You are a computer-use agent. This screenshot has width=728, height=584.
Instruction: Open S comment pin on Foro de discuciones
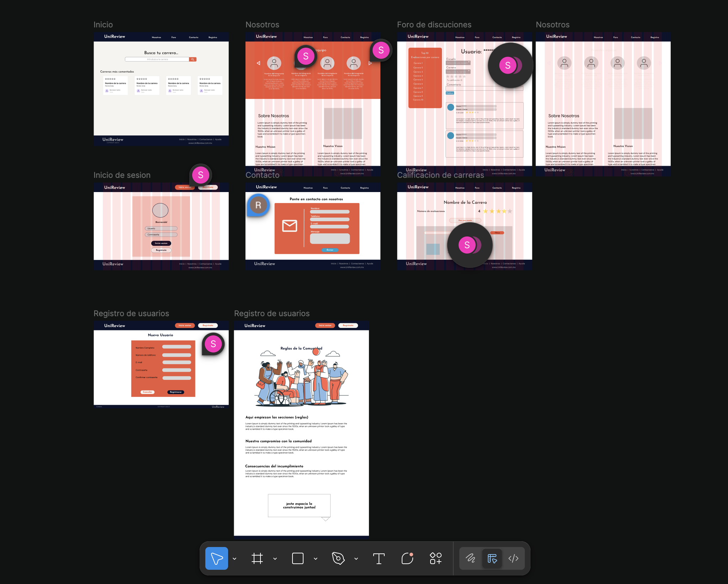(x=510, y=65)
